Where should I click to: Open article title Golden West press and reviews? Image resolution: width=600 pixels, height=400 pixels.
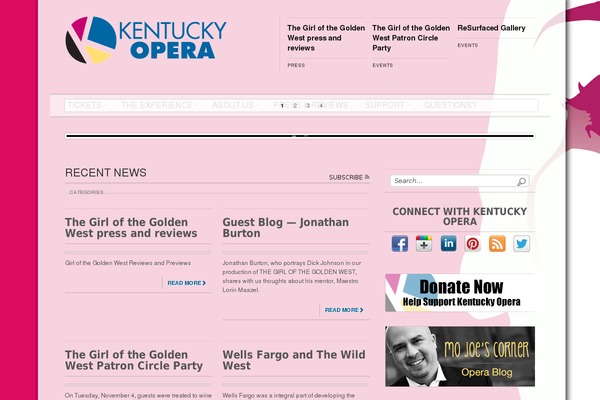coord(131,228)
